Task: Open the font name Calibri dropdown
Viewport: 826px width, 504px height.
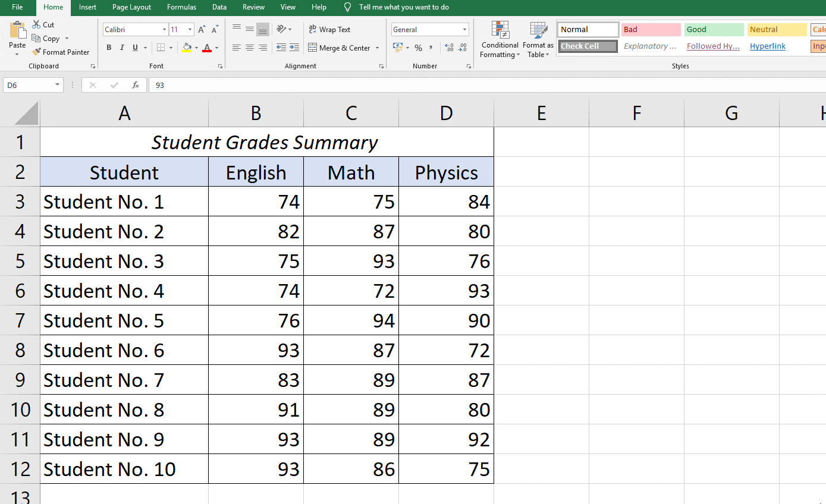Action: click(x=164, y=29)
